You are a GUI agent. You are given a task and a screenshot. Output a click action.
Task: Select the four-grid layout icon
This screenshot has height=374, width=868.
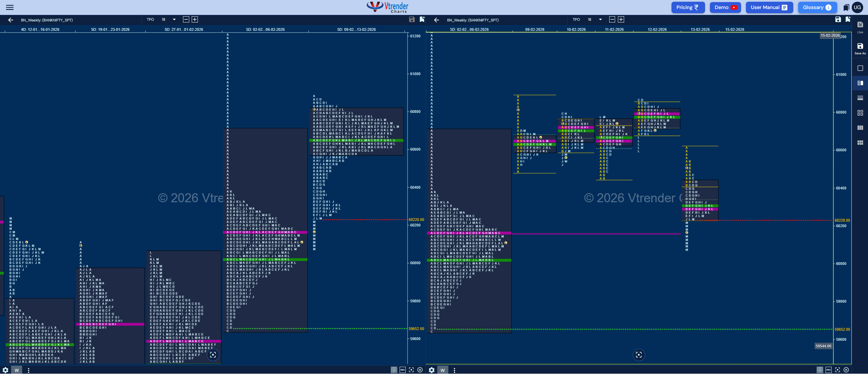point(860,113)
